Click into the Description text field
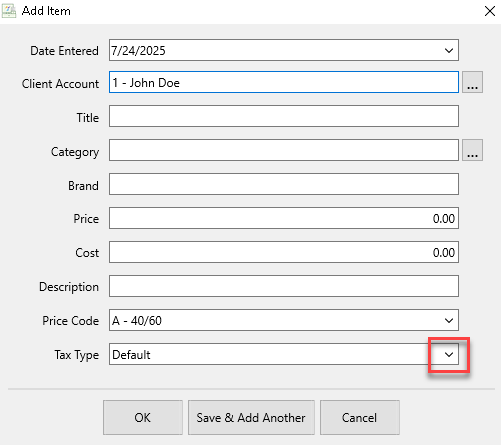501x445 pixels. point(284,286)
